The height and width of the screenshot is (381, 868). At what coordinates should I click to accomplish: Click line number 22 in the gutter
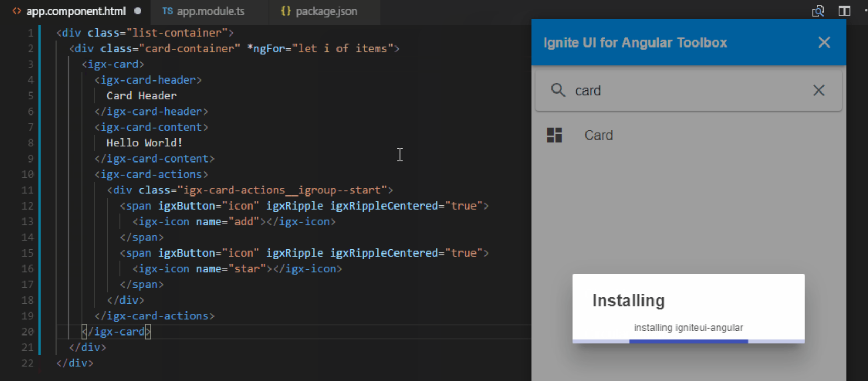tap(28, 363)
